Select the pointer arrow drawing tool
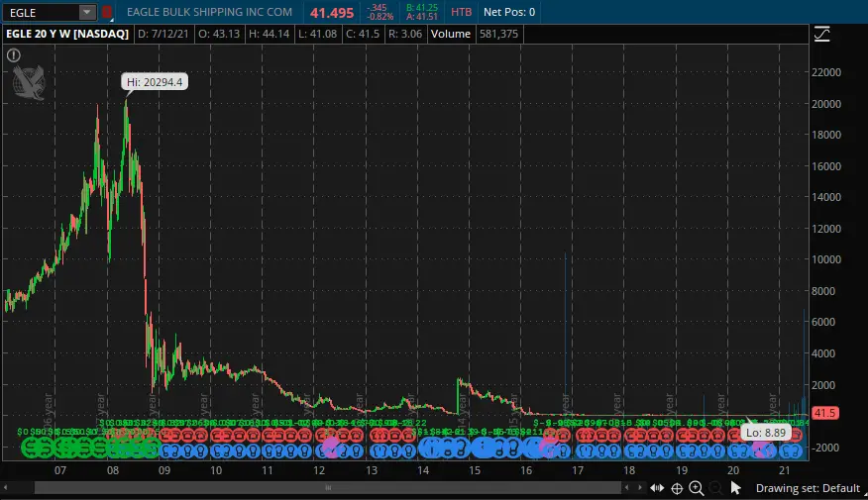The height and width of the screenshot is (500, 868). click(735, 487)
